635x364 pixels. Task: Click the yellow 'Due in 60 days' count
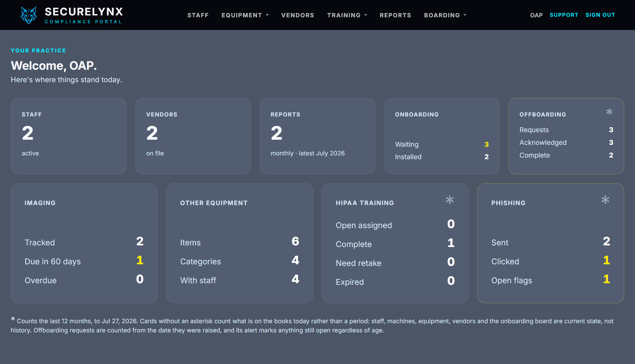coord(140,260)
